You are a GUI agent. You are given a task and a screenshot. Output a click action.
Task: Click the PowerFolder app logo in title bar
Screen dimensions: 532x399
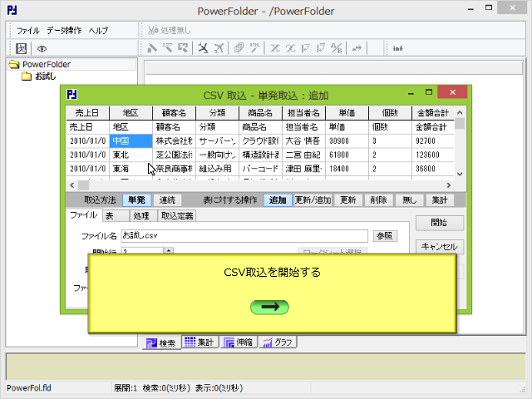click(12, 10)
